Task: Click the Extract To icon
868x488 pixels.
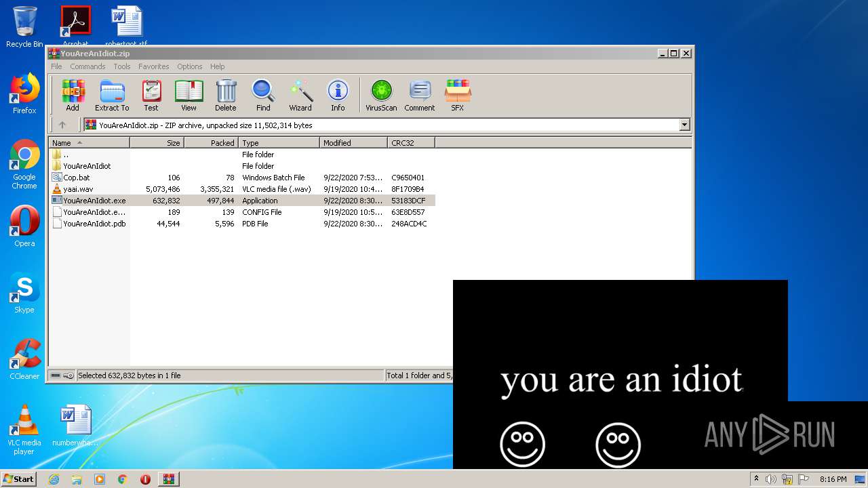Action: (x=112, y=96)
